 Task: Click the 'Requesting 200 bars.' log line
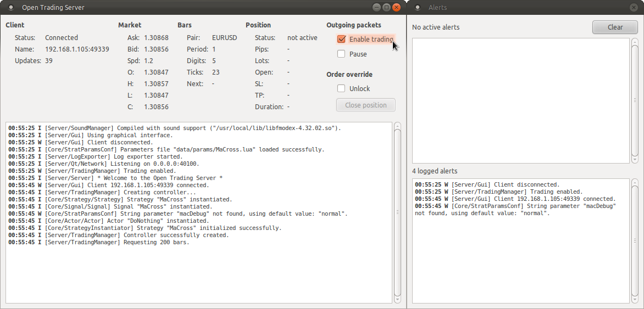click(x=98, y=243)
